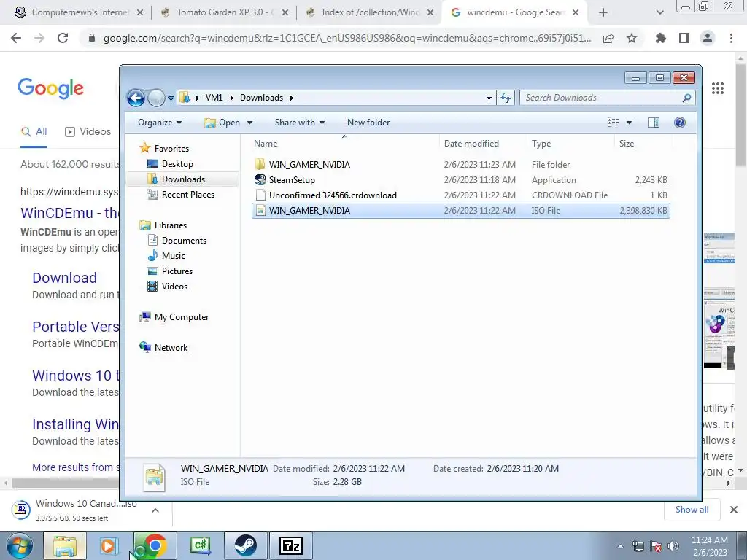Sort files by Name column

(344, 144)
